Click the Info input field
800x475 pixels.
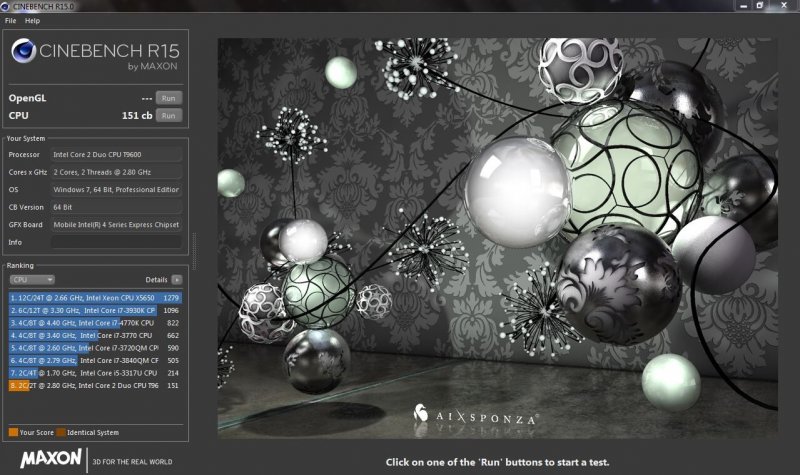pos(116,242)
